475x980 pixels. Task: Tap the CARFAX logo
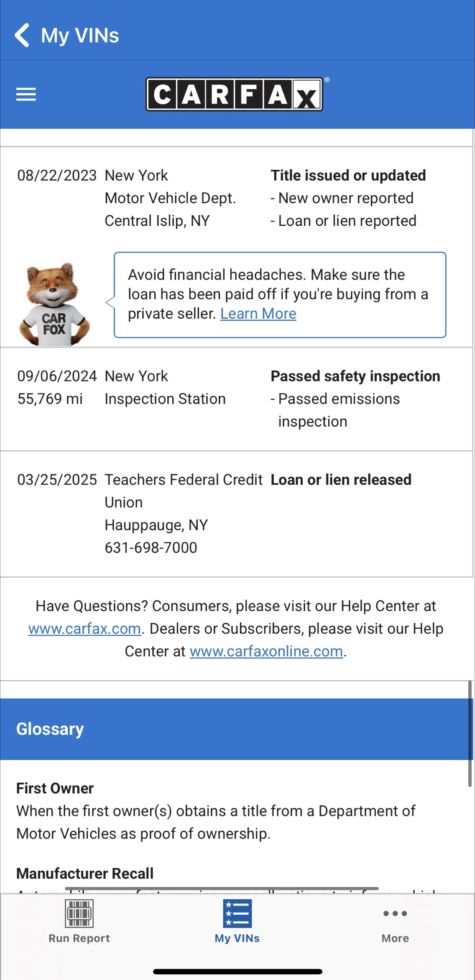(x=235, y=95)
